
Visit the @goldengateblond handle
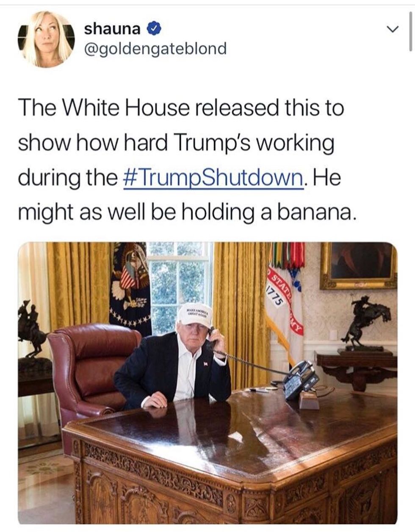[155, 49]
